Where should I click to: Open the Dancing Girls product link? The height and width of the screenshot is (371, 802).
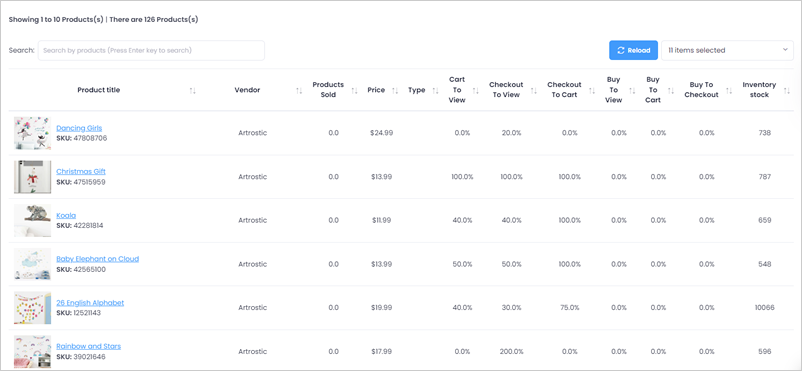pyautogui.click(x=79, y=128)
